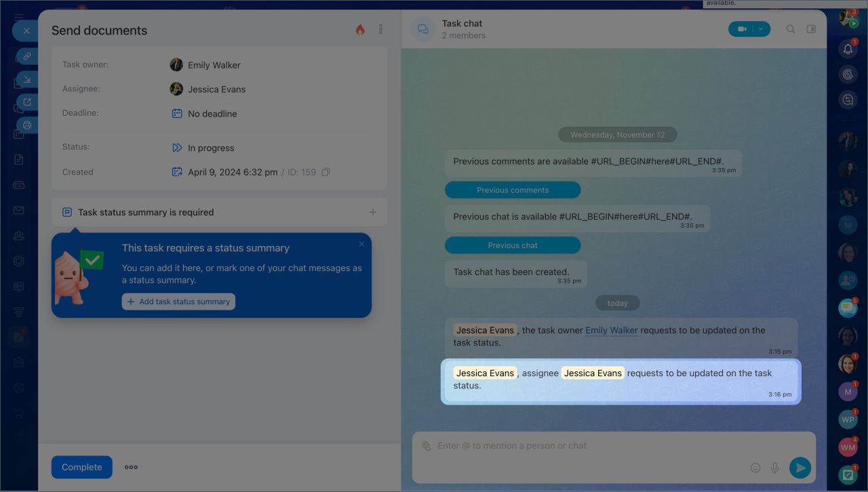Dismiss the status summary hint popup
868x492 pixels.
[361, 244]
